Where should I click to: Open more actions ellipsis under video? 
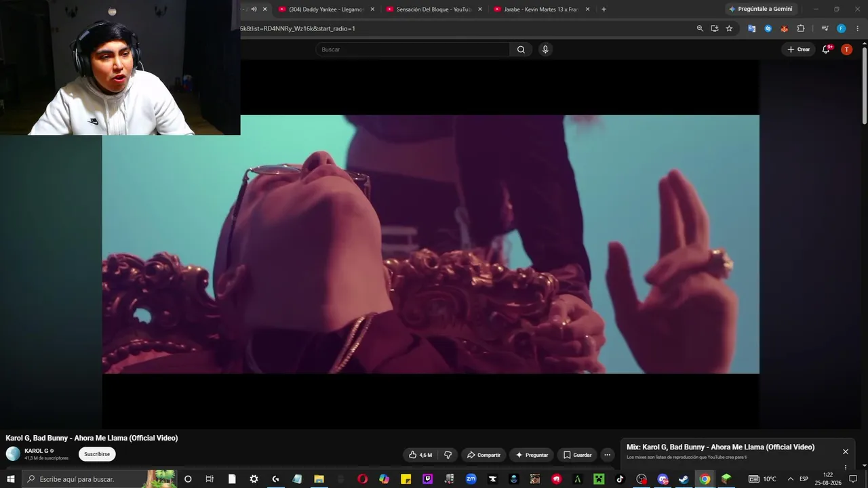608,455
